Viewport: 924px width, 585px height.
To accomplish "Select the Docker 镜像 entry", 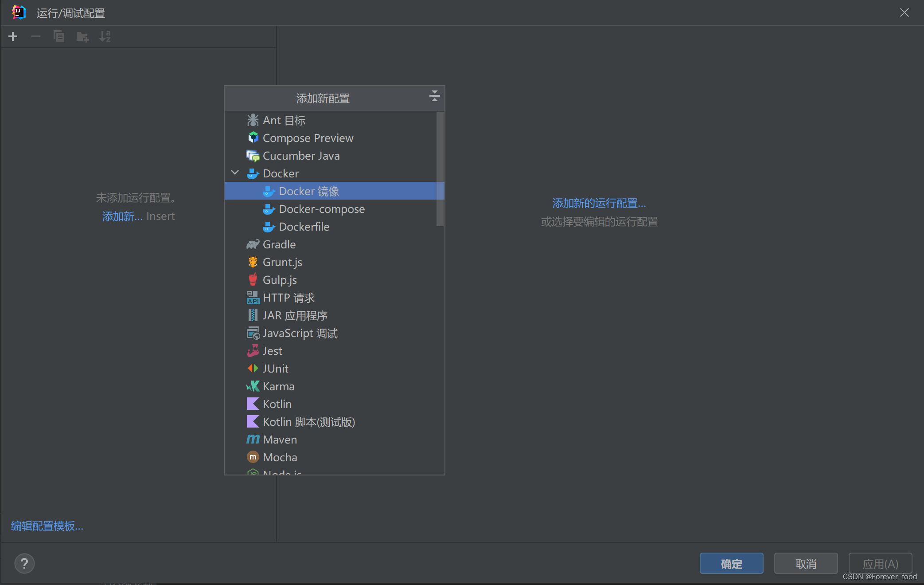I will point(330,191).
